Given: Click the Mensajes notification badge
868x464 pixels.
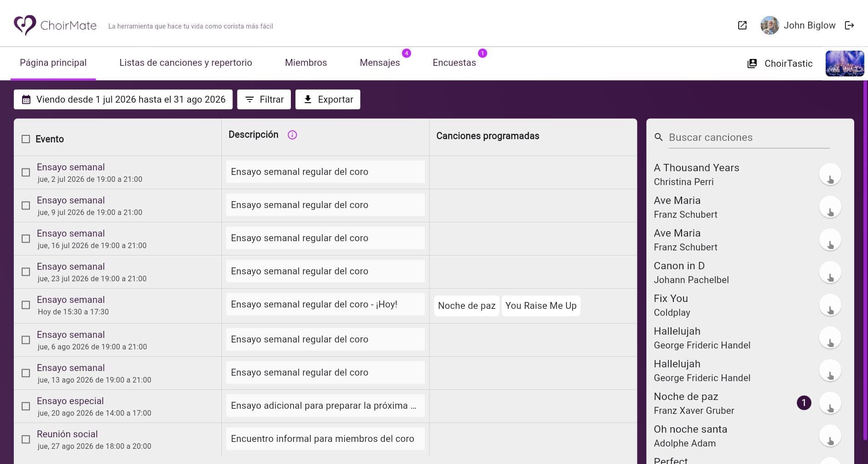Looking at the screenshot, I should click(x=406, y=53).
